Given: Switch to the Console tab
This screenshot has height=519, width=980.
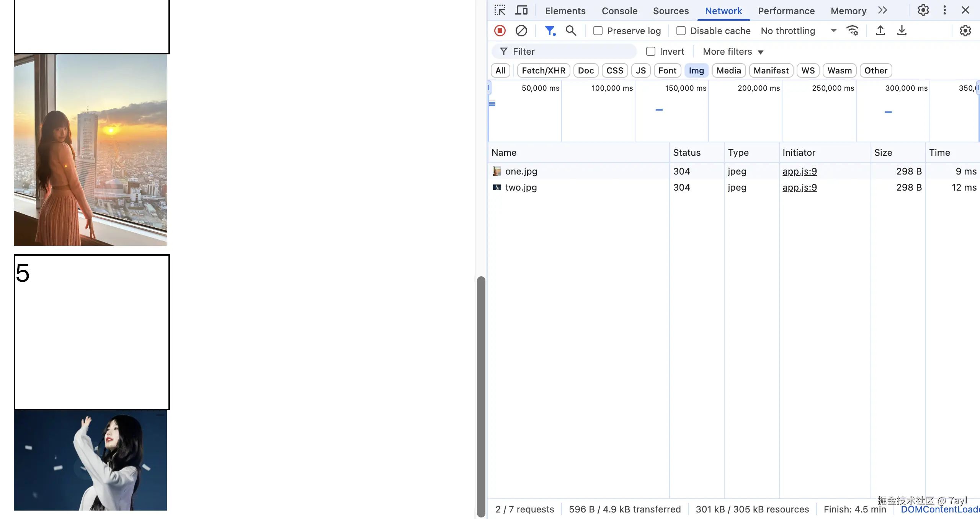Looking at the screenshot, I should 619,11.
